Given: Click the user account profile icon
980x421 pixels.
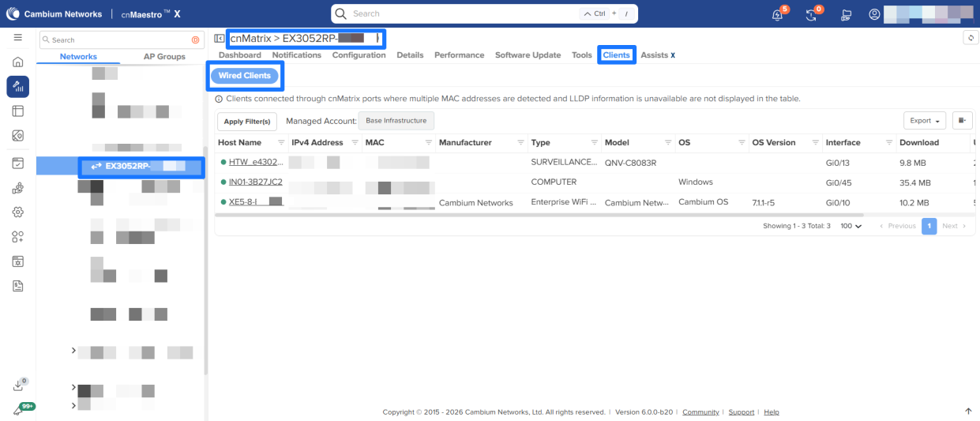Looking at the screenshot, I should 874,14.
